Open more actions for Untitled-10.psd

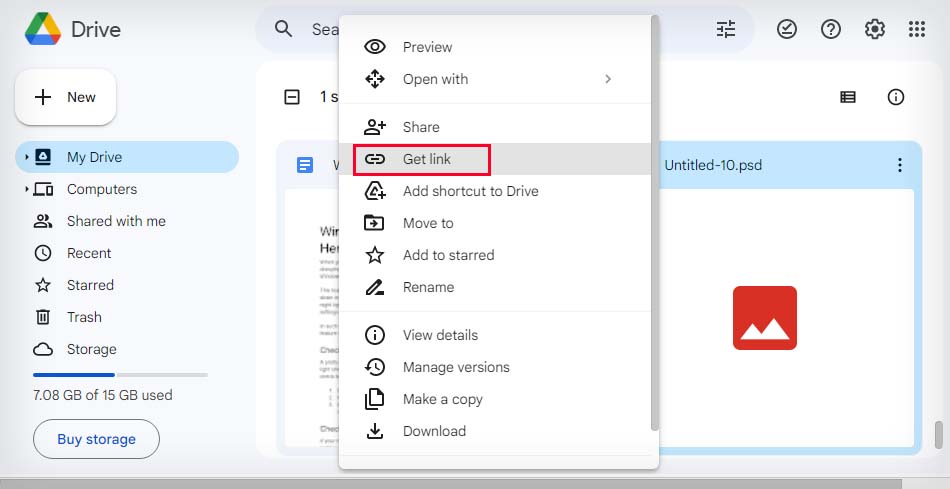[900, 165]
